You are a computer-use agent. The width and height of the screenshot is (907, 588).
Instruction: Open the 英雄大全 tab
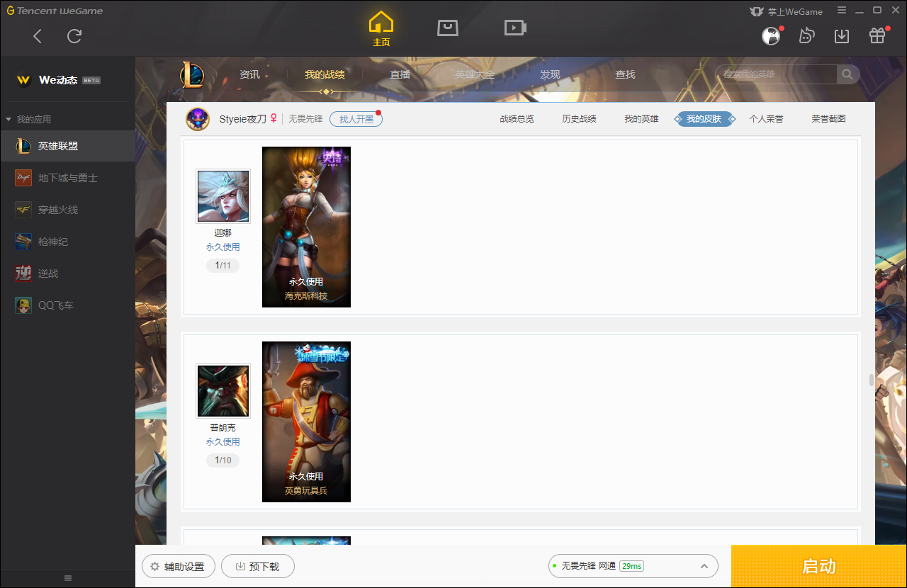tap(475, 74)
